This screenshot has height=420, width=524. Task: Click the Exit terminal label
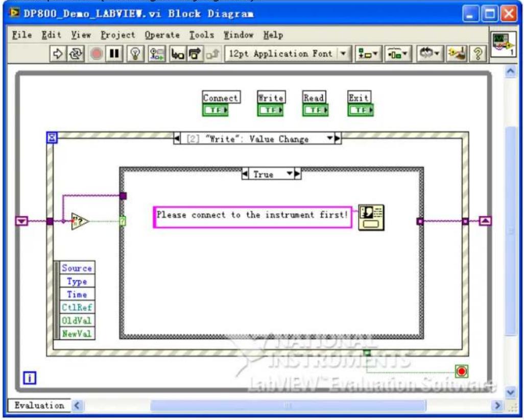[359, 98]
